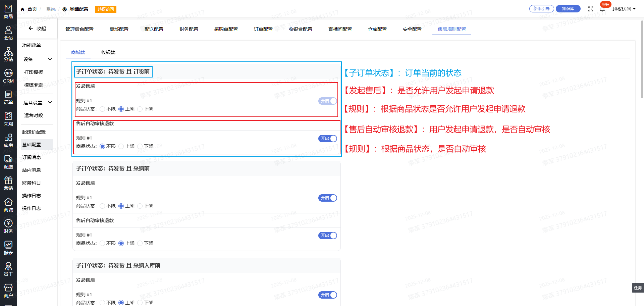
Task: Open the 配送 delivery sidebar icon
Action: 8,162
